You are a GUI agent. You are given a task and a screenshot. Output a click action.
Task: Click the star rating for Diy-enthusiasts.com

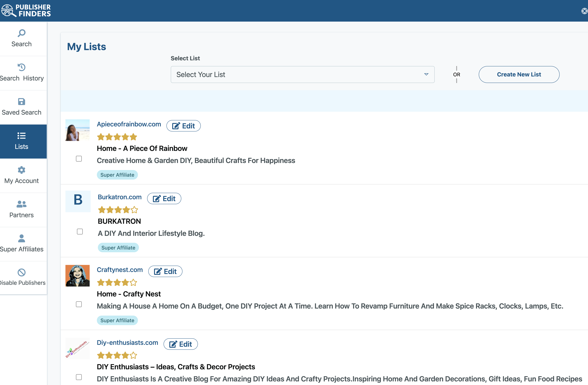tap(117, 355)
